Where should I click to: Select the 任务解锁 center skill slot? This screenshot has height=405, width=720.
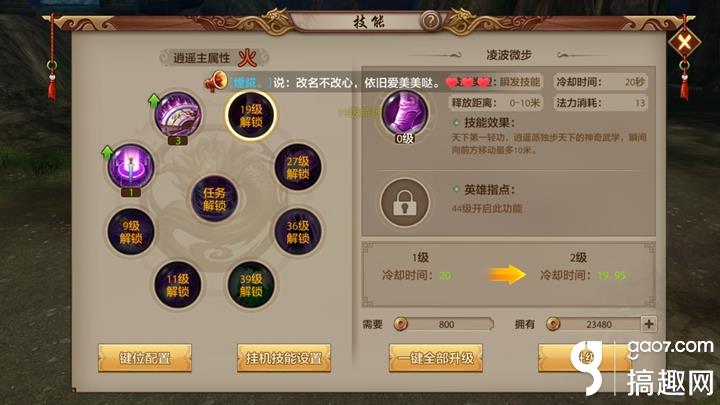click(x=214, y=199)
